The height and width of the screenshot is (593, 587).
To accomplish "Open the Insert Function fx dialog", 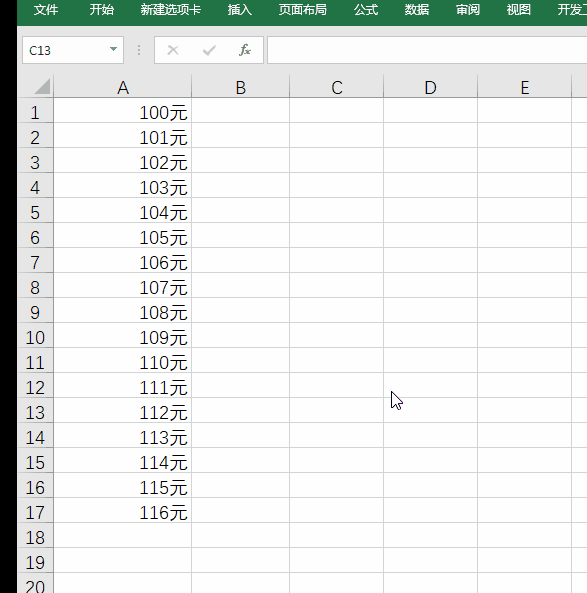I will 245,50.
